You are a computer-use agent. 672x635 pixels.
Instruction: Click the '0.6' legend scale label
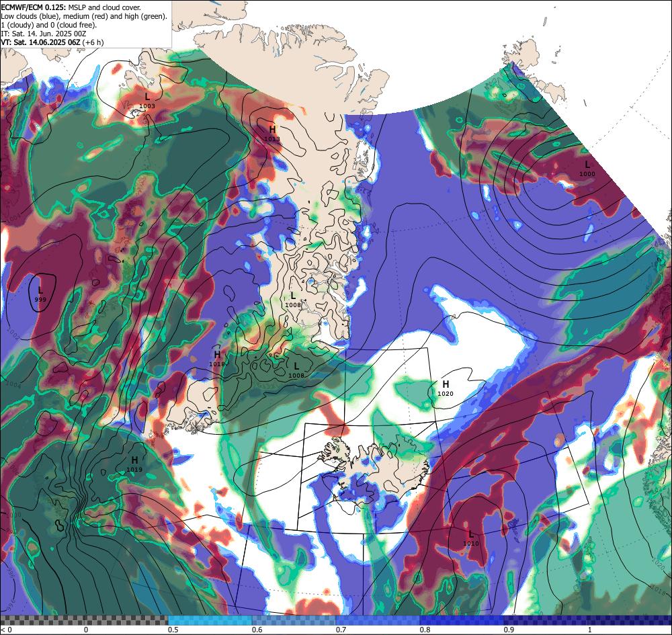click(x=257, y=630)
